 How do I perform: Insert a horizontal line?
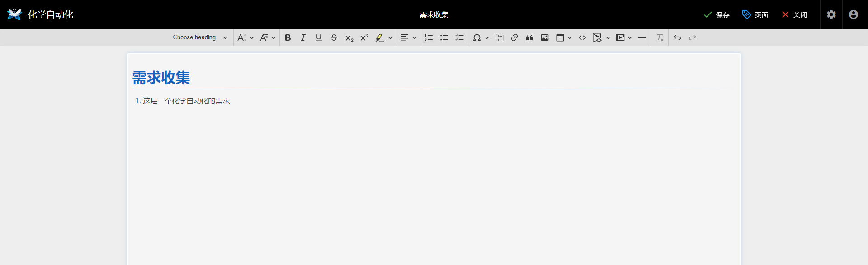click(642, 37)
